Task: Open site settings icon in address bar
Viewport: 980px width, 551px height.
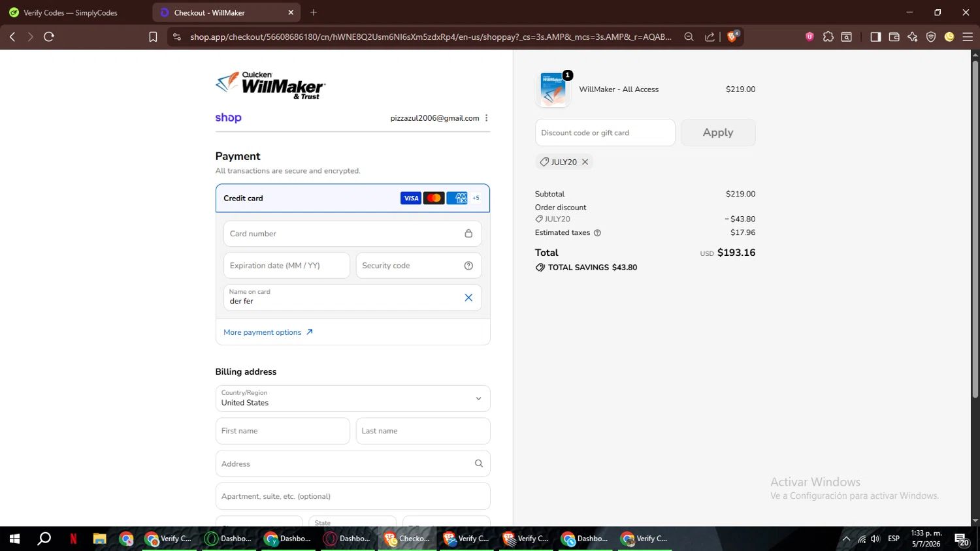Action: 176,37
